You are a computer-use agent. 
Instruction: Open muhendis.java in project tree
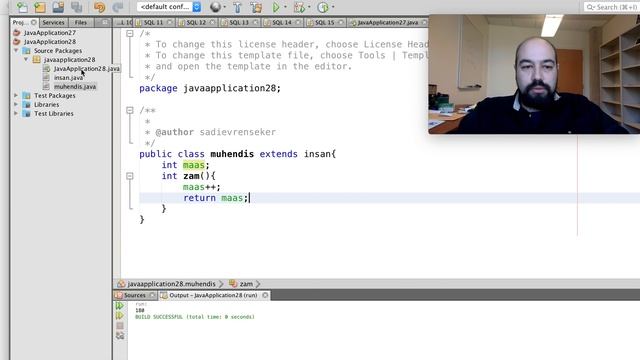click(x=75, y=87)
